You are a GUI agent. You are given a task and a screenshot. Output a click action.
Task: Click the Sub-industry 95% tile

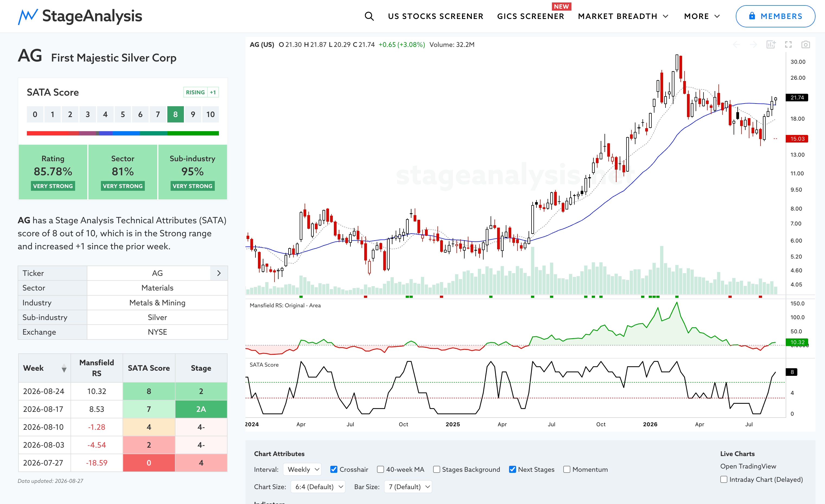point(193,172)
